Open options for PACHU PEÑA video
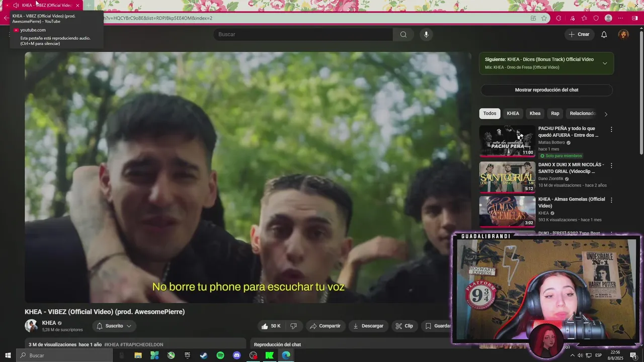 tap(611, 129)
